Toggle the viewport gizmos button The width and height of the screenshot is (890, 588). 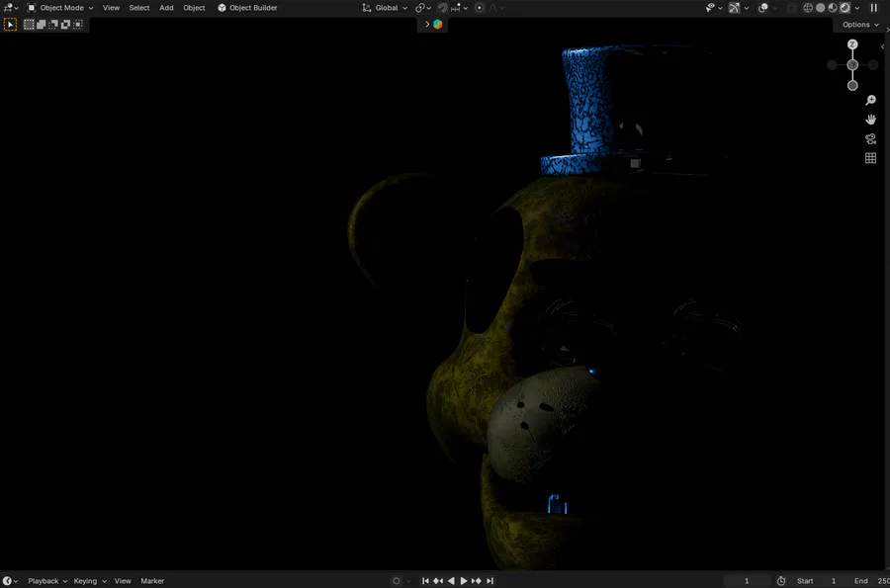pyautogui.click(x=735, y=7)
